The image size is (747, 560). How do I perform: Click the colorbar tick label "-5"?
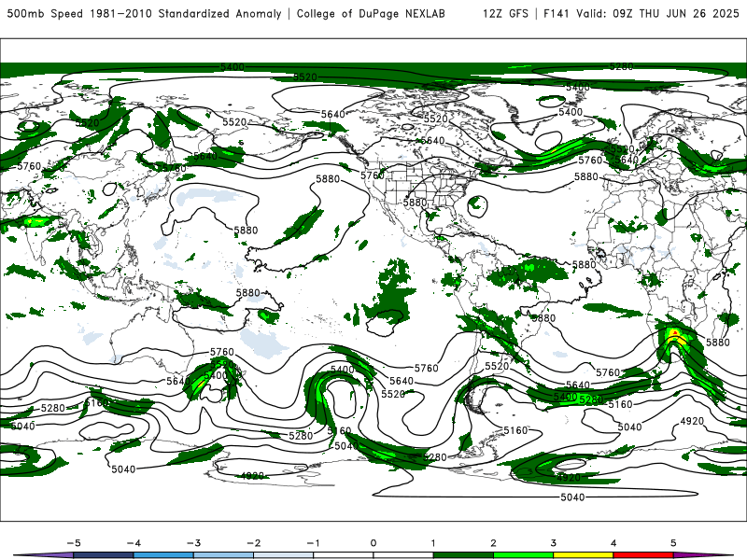pyautogui.click(x=74, y=543)
